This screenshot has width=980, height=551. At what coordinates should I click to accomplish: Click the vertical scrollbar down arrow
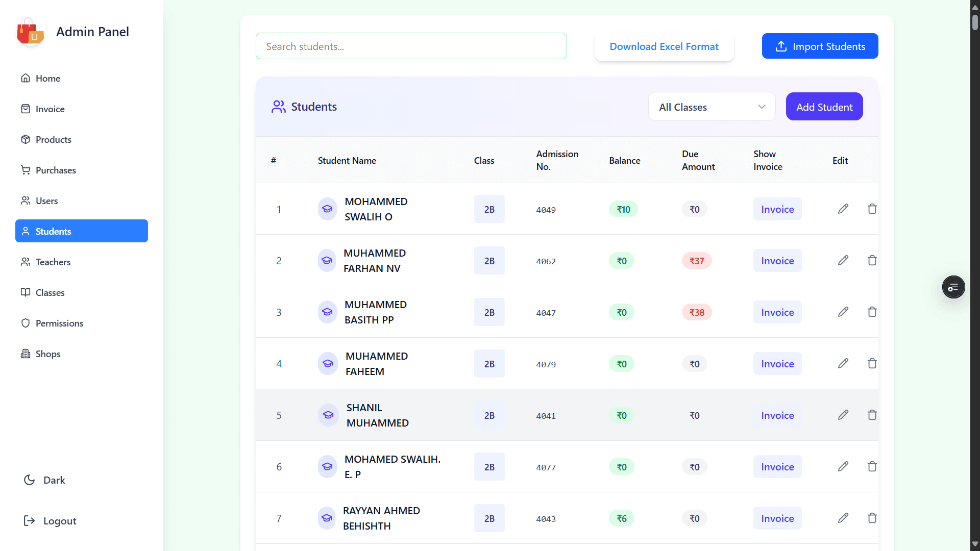(975, 544)
